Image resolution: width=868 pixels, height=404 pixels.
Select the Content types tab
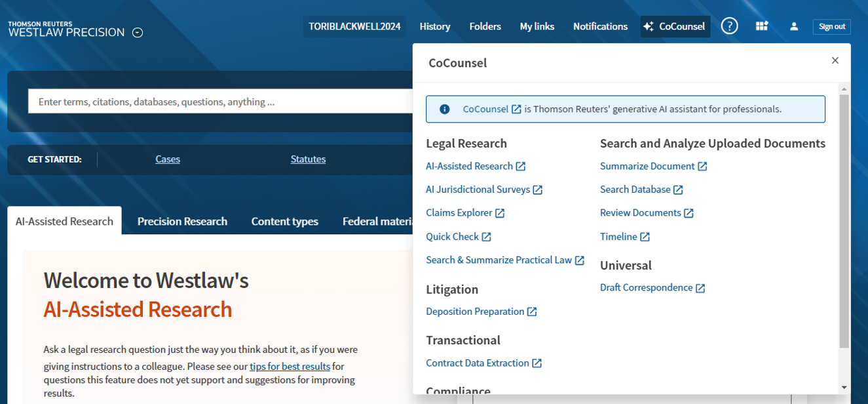[284, 221]
